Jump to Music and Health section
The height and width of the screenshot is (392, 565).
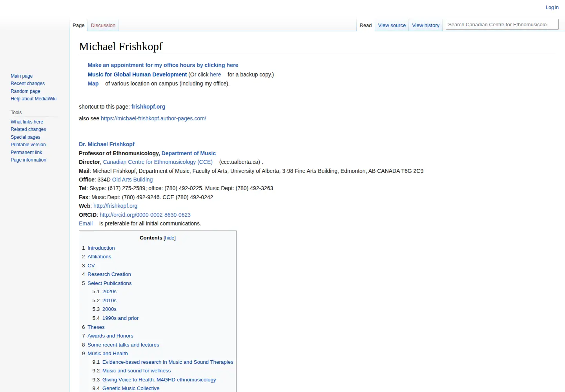pyautogui.click(x=108, y=354)
